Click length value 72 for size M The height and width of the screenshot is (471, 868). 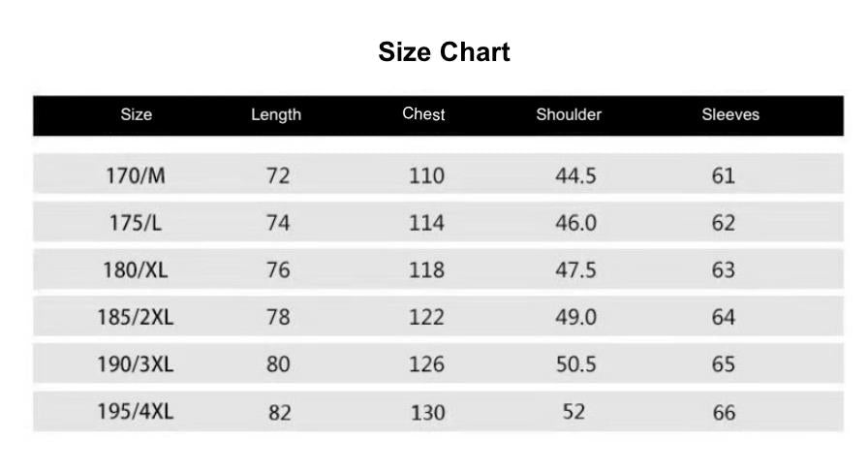pos(278,175)
